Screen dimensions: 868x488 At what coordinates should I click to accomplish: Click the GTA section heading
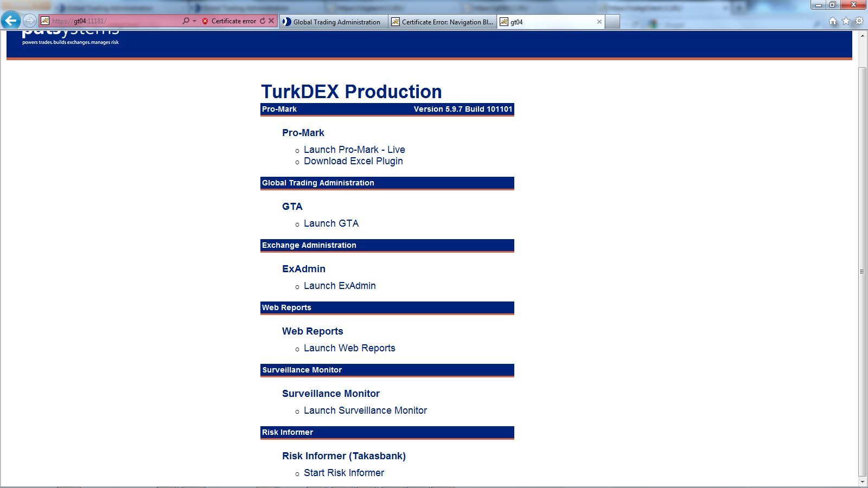[292, 207]
